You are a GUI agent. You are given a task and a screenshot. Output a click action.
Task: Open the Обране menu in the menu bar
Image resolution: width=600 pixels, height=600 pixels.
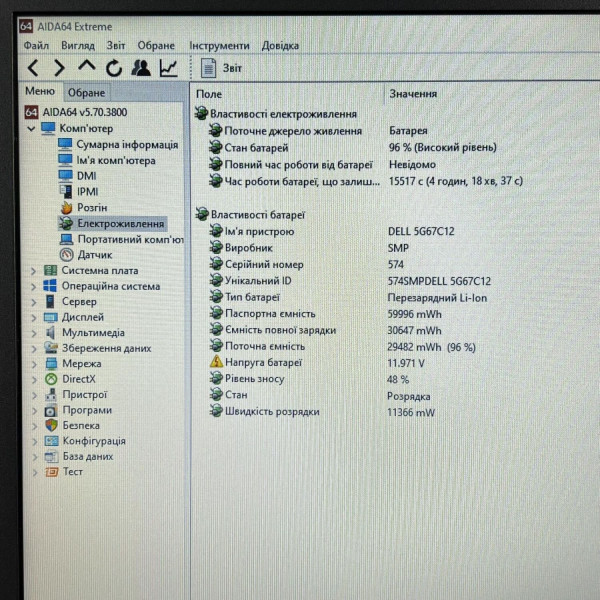click(156, 46)
